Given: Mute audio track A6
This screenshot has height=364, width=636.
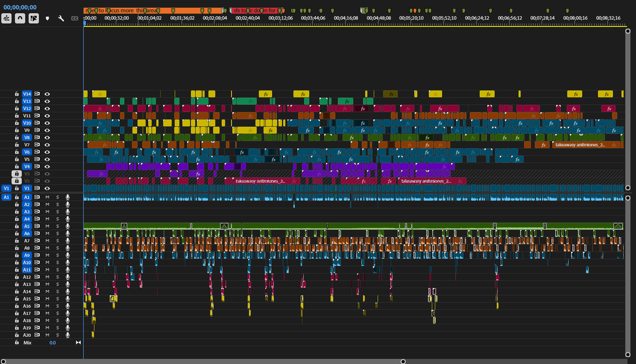Looking at the screenshot, I should point(47,234).
